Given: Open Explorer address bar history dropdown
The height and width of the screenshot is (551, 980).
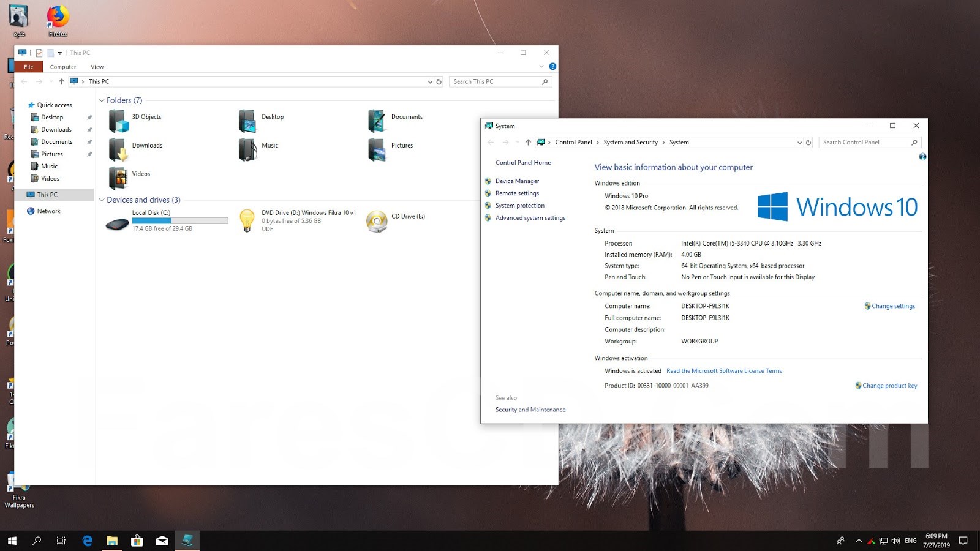Looking at the screenshot, I should (429, 81).
